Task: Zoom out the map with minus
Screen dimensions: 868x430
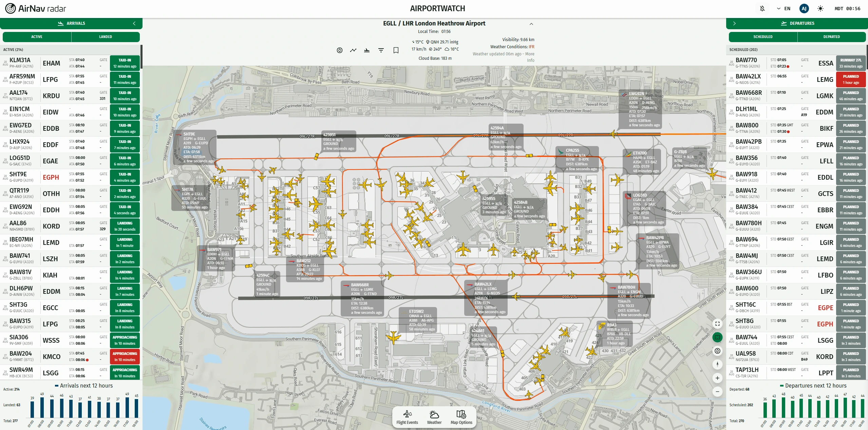Action: [717, 392]
